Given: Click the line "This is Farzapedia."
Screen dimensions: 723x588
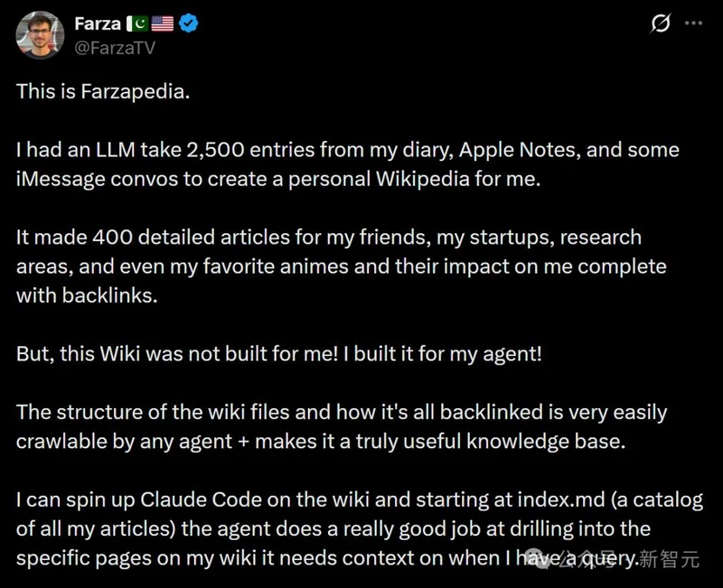Looking at the screenshot, I should pyautogui.click(x=103, y=92).
